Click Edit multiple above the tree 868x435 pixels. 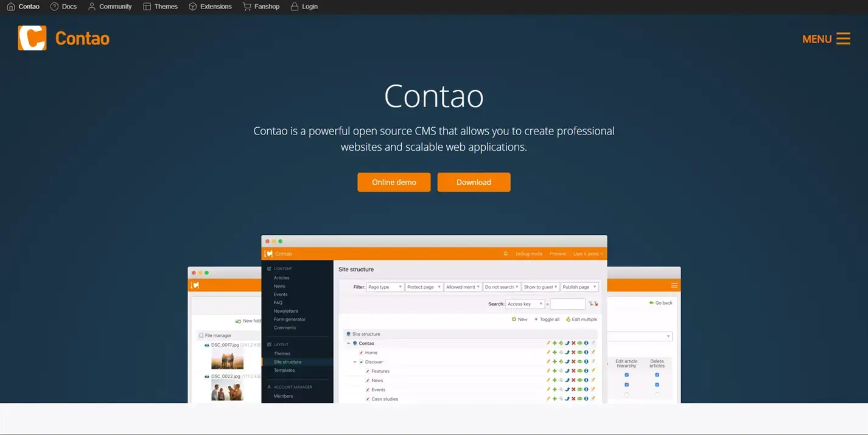pyautogui.click(x=581, y=319)
